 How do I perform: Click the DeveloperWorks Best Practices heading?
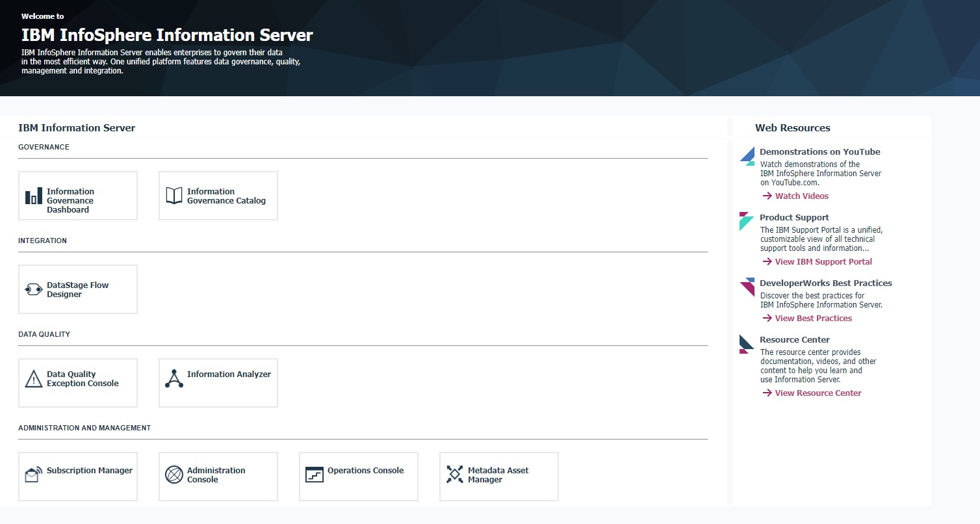(825, 283)
